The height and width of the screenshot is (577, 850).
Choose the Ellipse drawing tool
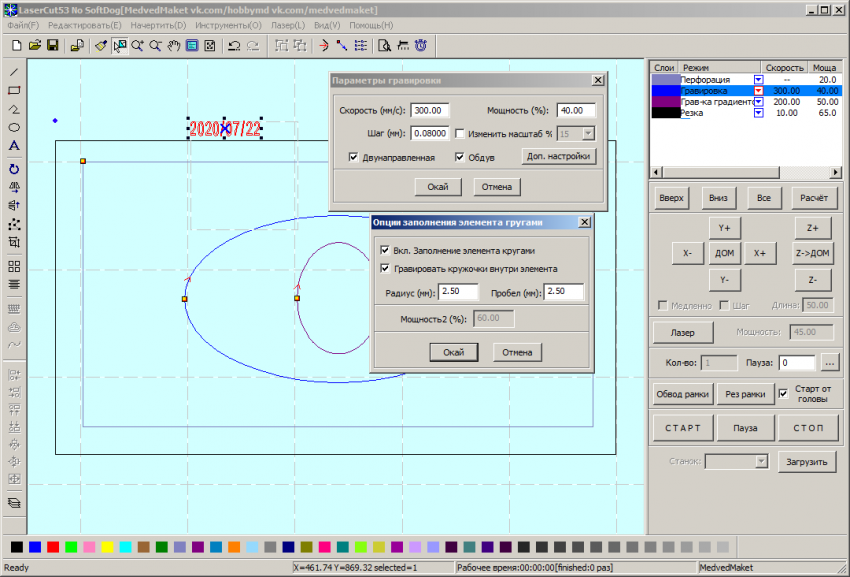pos(14,128)
